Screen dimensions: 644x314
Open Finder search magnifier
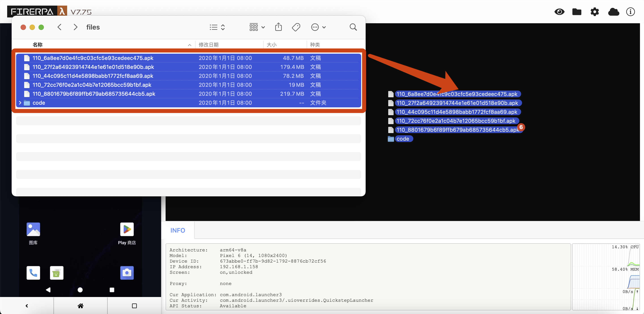[353, 27]
